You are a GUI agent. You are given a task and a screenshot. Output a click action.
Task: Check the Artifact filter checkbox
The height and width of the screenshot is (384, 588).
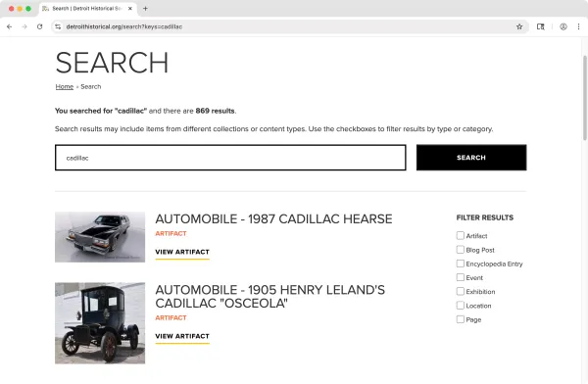point(461,235)
